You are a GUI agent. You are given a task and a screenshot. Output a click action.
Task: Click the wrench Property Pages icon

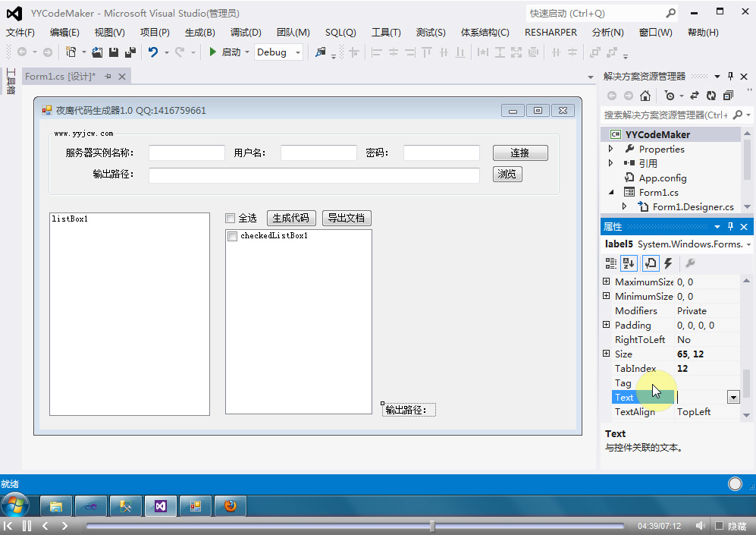point(690,263)
